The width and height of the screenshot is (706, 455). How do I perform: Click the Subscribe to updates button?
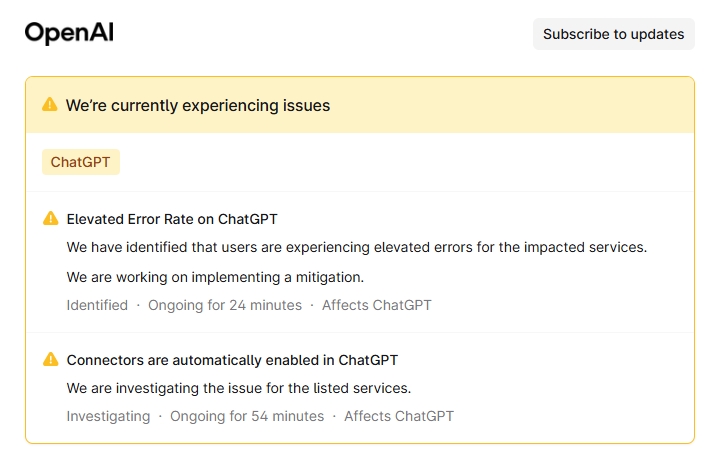point(613,34)
